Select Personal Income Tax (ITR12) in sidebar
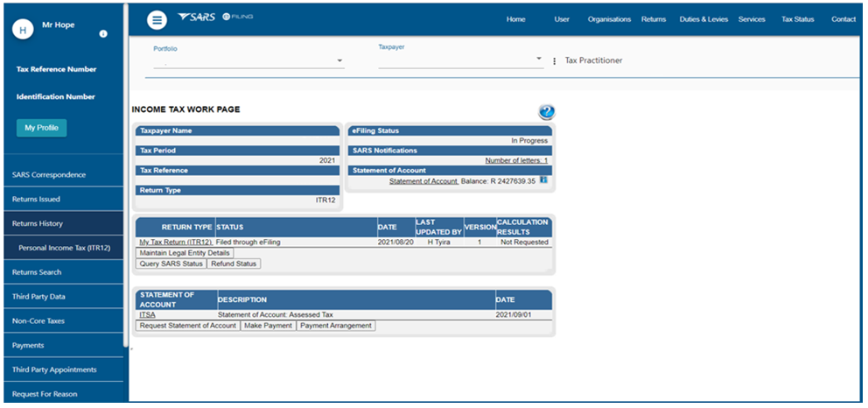Image resolution: width=868 pixels, height=408 pixels. coord(64,248)
